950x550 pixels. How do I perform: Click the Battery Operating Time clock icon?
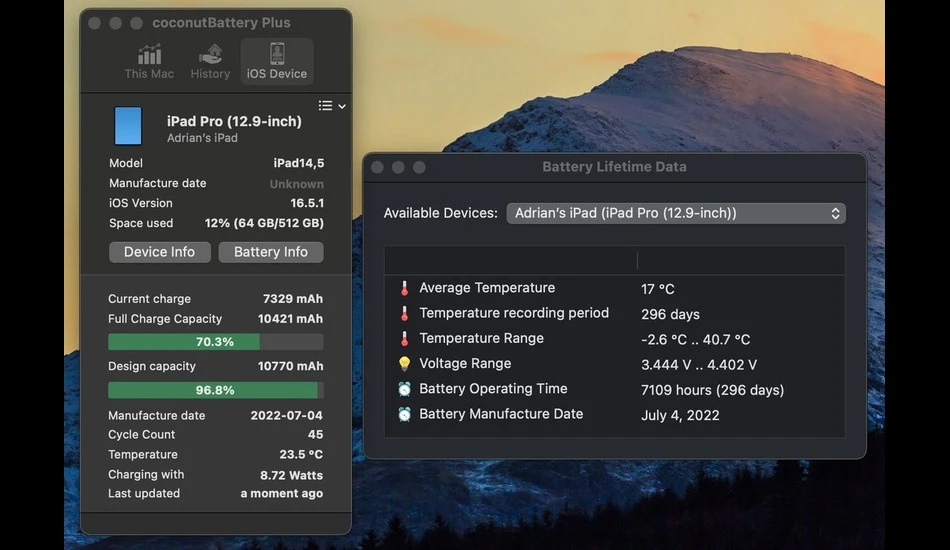tap(404, 389)
